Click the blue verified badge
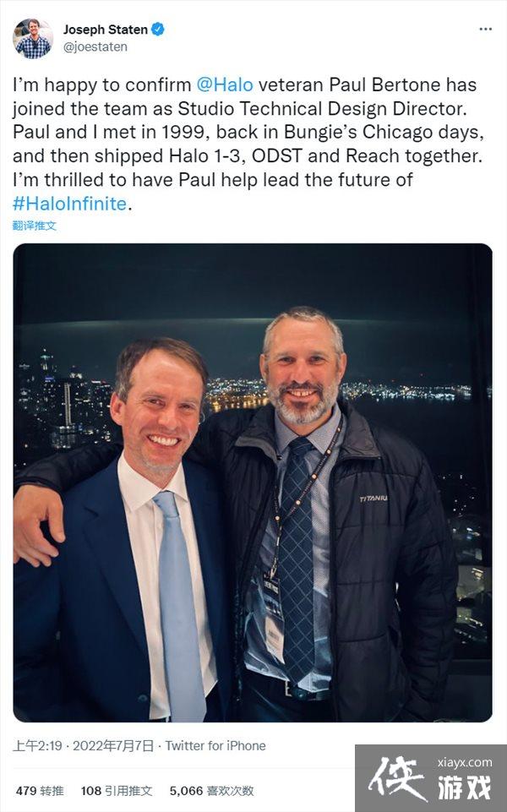507x812 pixels. (x=158, y=30)
